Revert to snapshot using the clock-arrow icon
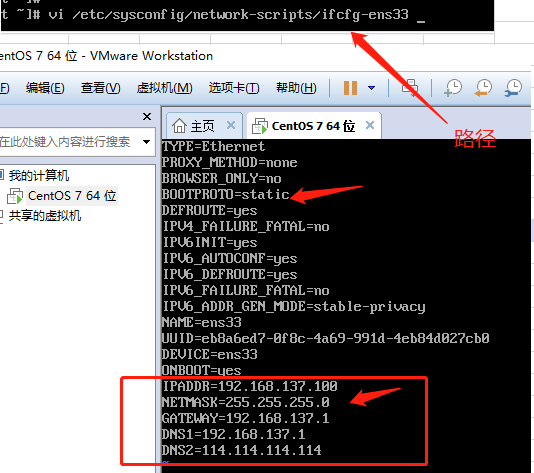Viewport: 534px width, 473px height. point(483,88)
